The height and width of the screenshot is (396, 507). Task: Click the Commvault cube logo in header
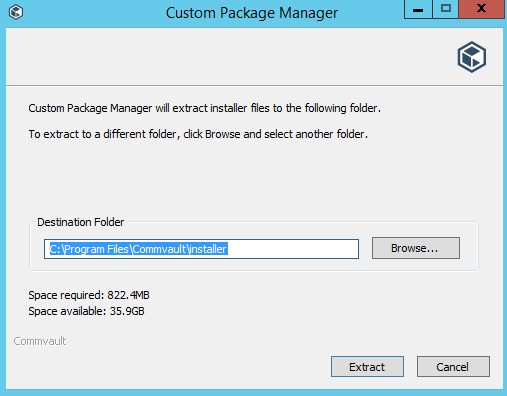pos(472,57)
